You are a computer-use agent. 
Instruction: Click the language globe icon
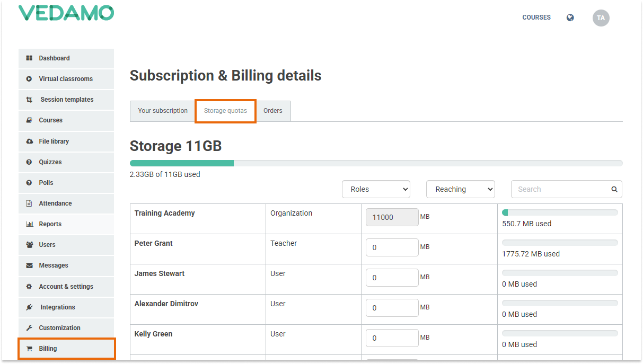click(x=570, y=17)
